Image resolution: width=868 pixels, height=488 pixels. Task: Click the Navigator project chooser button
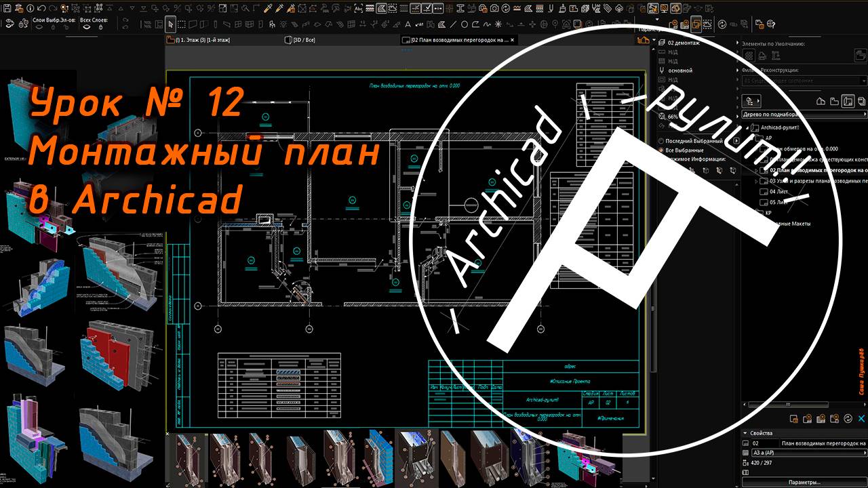pyautogui.click(x=751, y=101)
